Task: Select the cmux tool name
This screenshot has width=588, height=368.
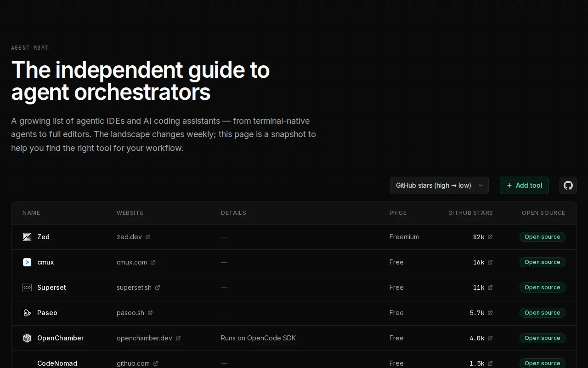Action: point(45,262)
